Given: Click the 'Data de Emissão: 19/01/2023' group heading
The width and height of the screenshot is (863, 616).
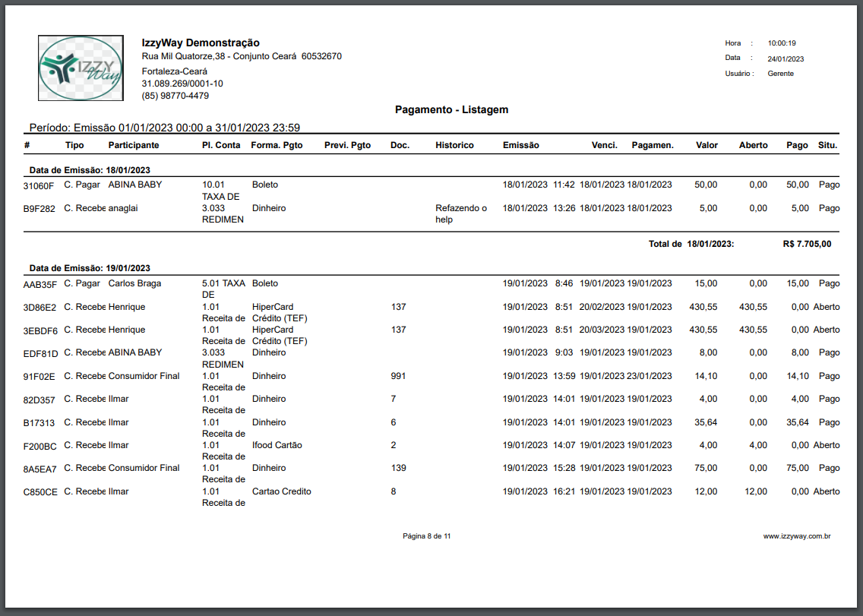Looking at the screenshot, I should (90, 268).
